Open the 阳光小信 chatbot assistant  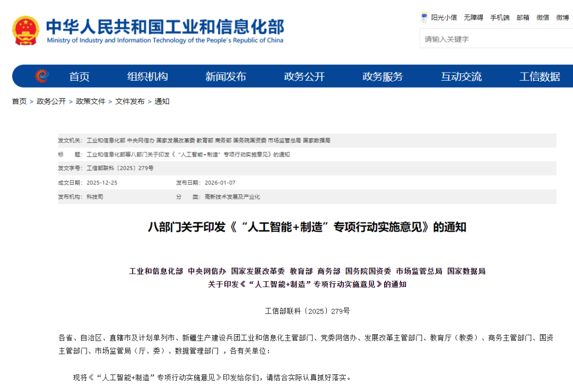pyautogui.click(x=444, y=17)
